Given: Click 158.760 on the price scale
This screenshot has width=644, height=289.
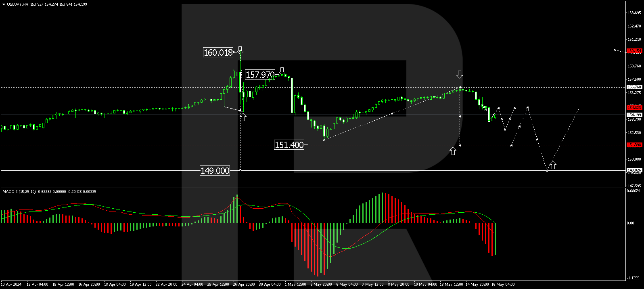Looking at the screenshot, I should [634, 66].
